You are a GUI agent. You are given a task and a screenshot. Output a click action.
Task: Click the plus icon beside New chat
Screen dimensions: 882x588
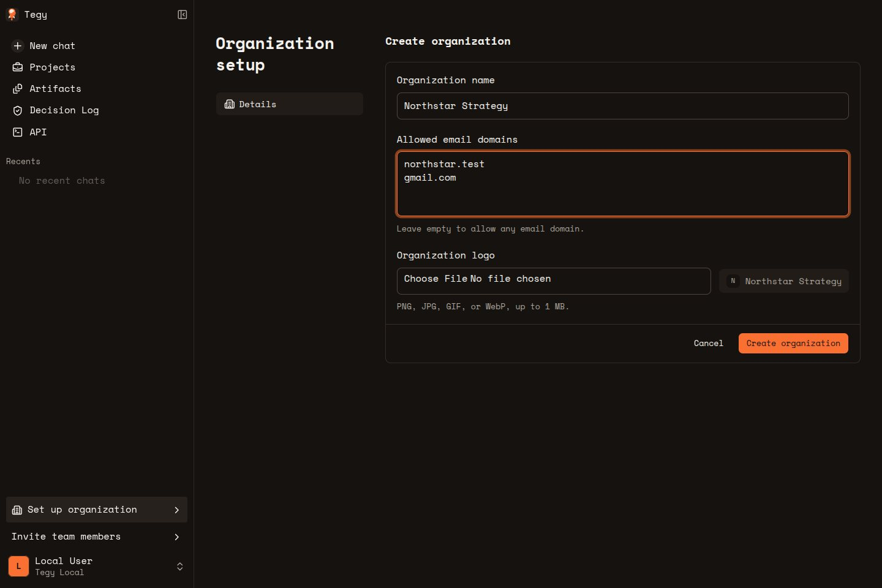click(18, 46)
